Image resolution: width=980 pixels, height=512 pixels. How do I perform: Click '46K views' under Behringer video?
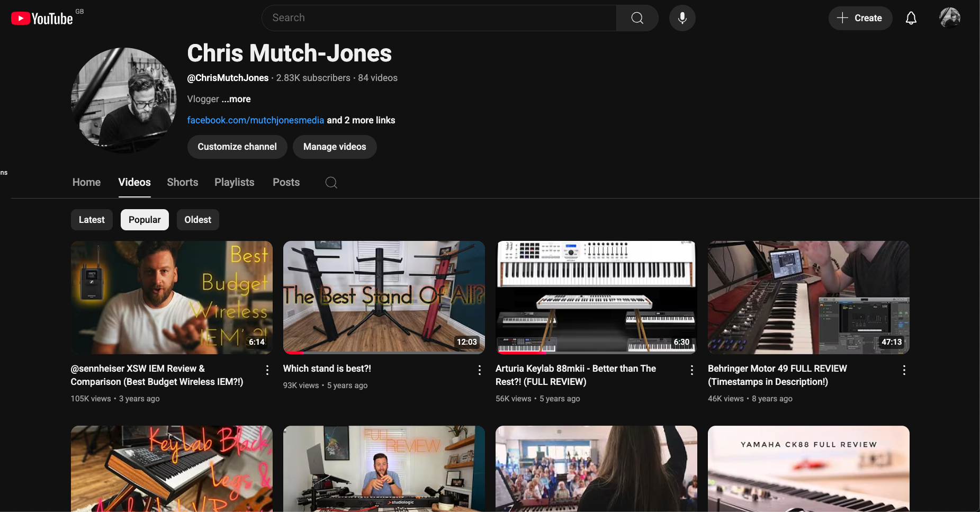point(726,399)
